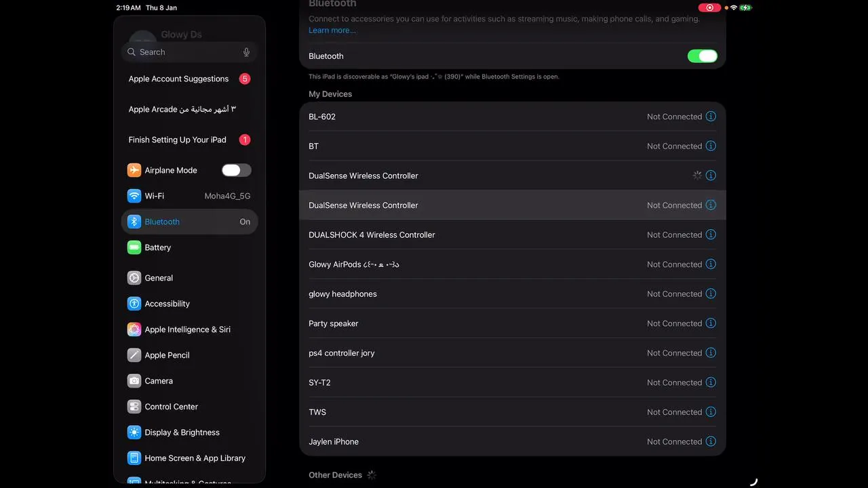868x488 pixels.
Task: Tap the Control Center icon
Action: point(134,407)
